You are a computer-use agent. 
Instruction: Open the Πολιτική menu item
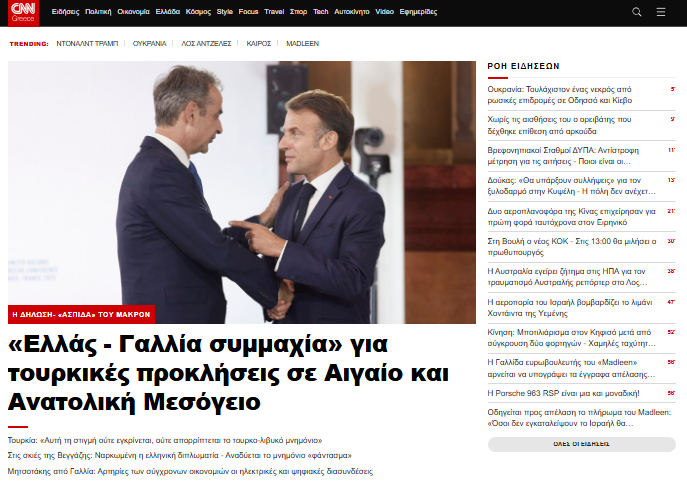click(98, 12)
